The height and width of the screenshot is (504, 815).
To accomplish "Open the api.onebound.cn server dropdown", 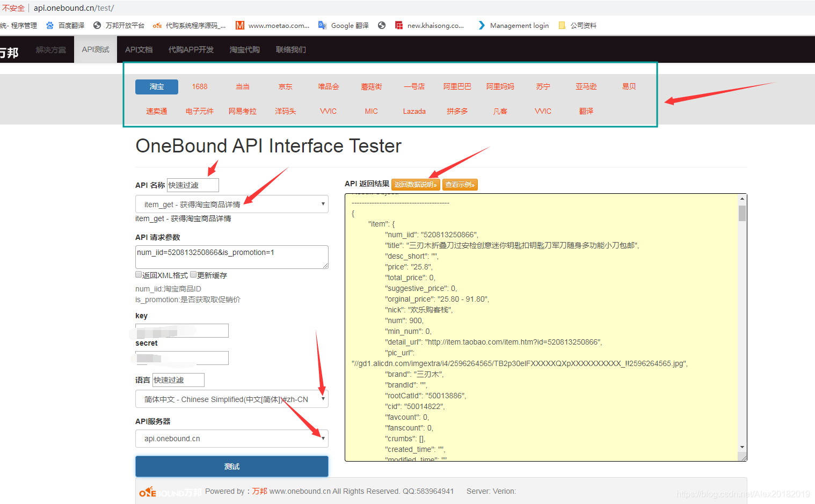I will pyautogui.click(x=232, y=438).
